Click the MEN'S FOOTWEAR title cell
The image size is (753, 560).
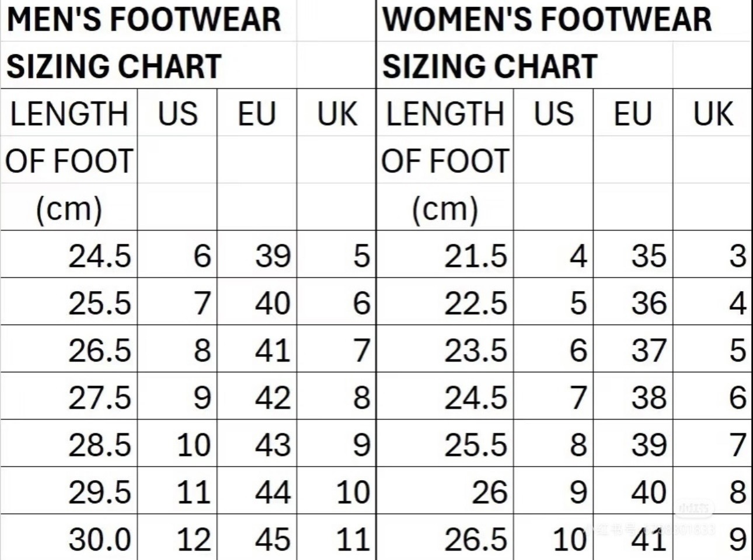click(144, 20)
